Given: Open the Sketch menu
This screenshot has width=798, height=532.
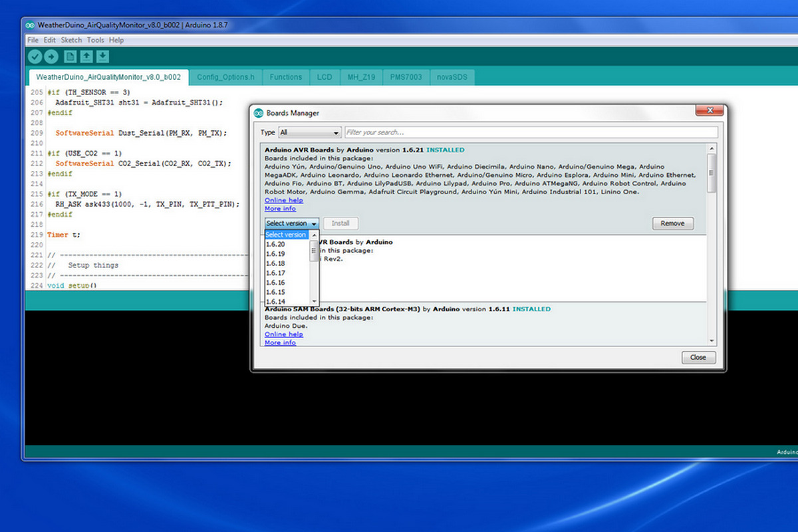Looking at the screenshot, I should [x=71, y=40].
